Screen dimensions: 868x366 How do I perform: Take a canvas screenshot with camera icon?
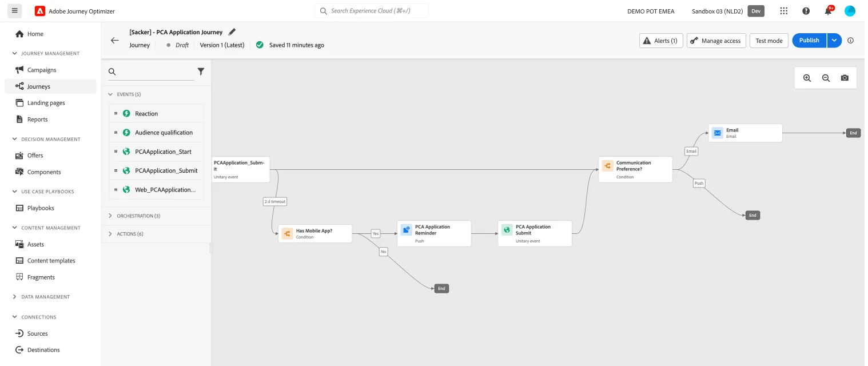tap(845, 78)
